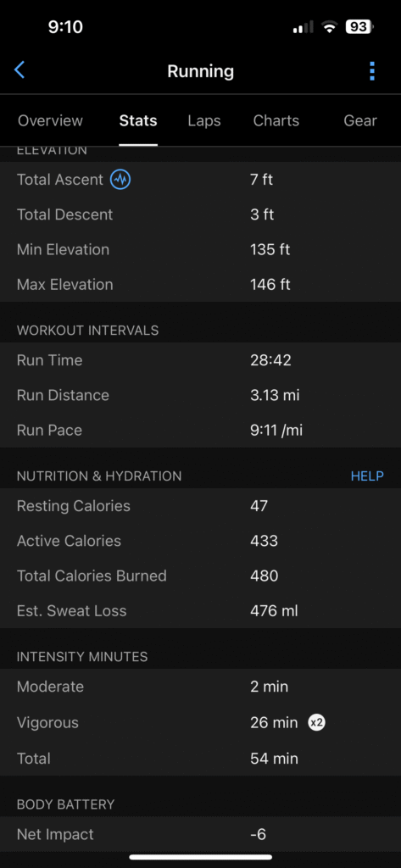Tap the Total Ascent elevation-corrections icon
The width and height of the screenshot is (401, 868).
pos(120,180)
